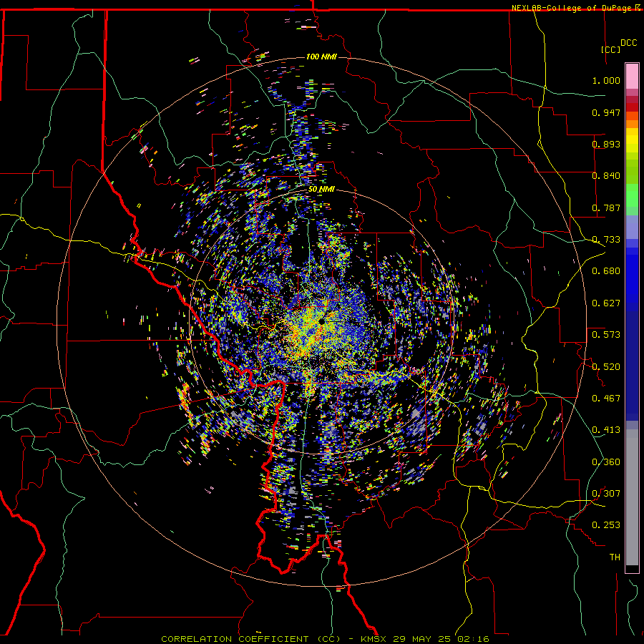Click the 0.413 legend value
Screen dimensions: 644x644
606,430
